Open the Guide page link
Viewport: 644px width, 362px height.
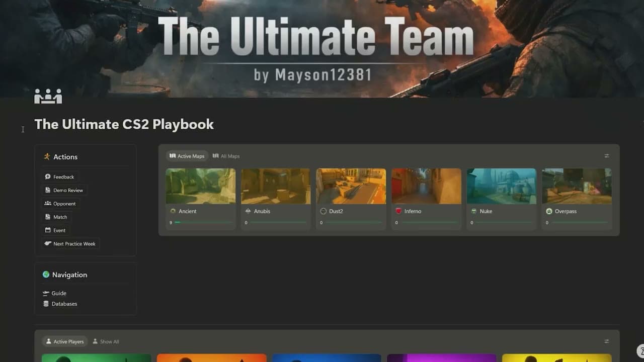tap(55, 293)
